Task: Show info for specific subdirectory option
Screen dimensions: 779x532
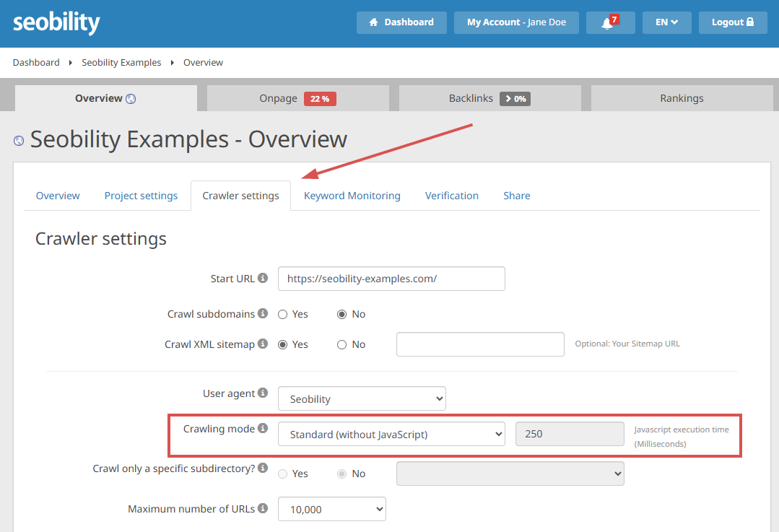Action: pos(263,468)
